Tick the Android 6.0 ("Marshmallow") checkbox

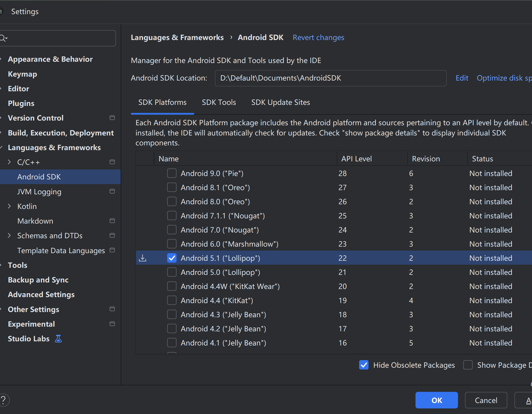click(172, 244)
